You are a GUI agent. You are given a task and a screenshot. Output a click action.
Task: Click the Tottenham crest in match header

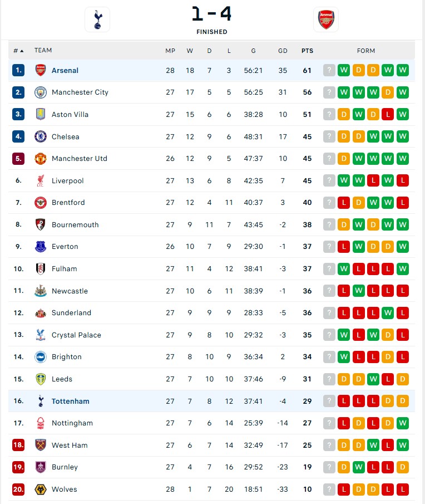[97, 19]
